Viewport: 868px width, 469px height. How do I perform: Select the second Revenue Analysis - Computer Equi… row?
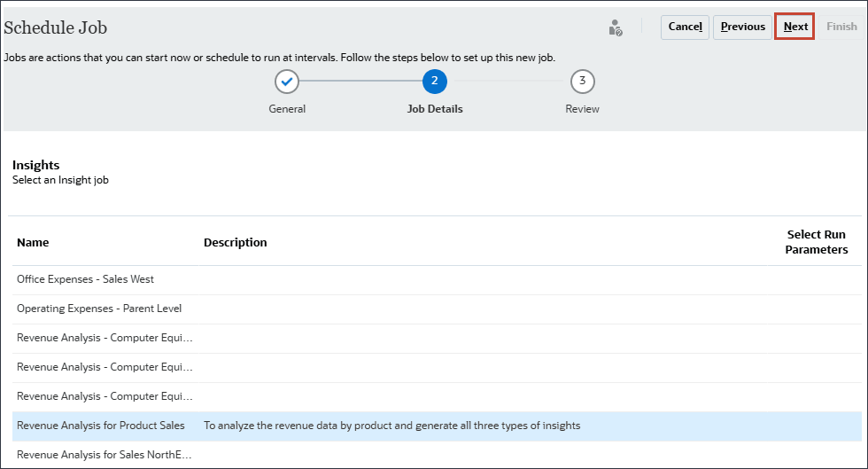(x=105, y=367)
